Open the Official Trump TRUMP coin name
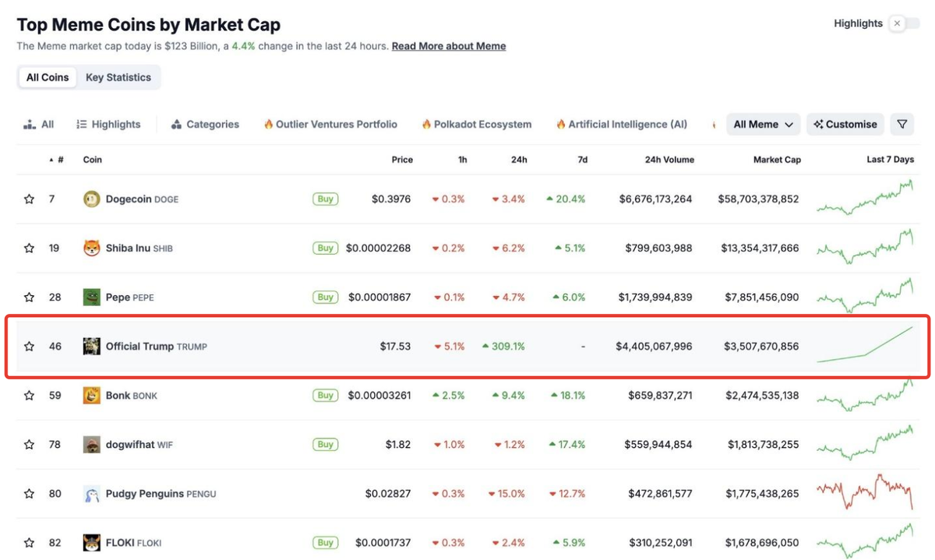 click(157, 347)
